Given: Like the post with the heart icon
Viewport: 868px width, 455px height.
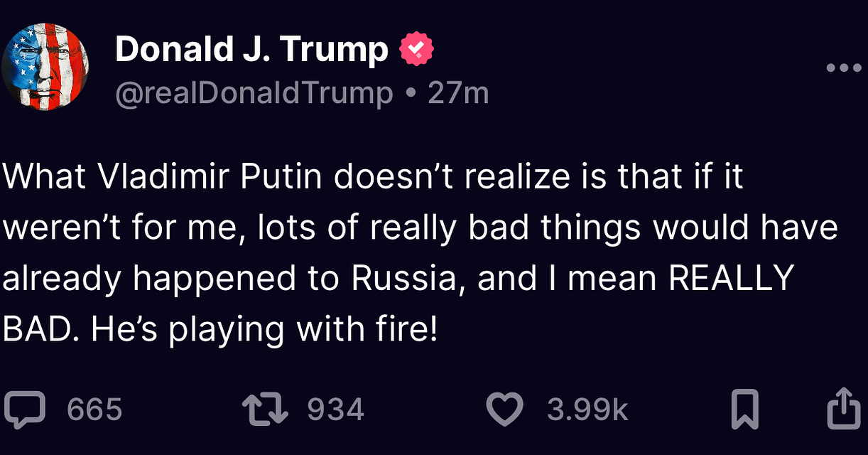Looking at the screenshot, I should 505,410.
